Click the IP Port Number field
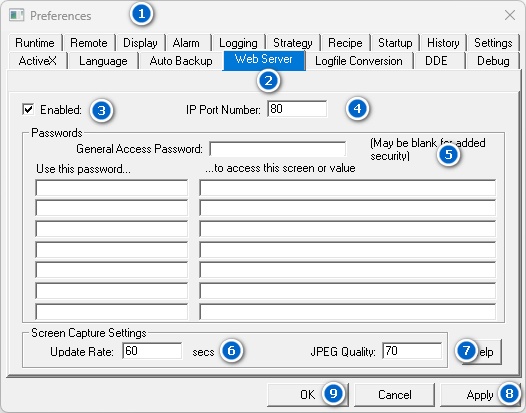Viewport: 526px width, 413px height. tap(297, 109)
